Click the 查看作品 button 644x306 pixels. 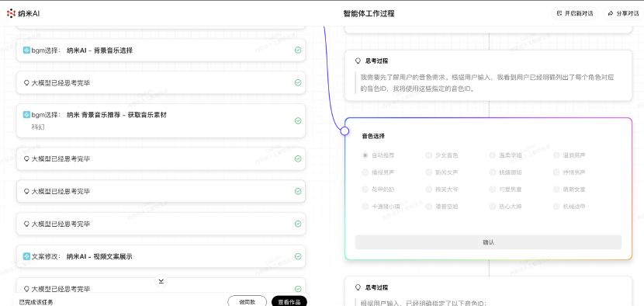tap(289, 301)
